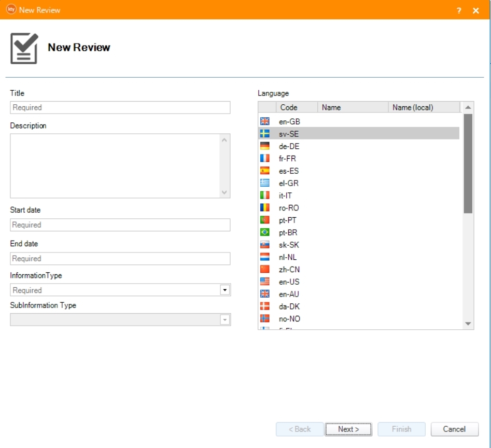491x448 pixels.
Task: Open the InformationType dropdown
Action: click(x=225, y=290)
